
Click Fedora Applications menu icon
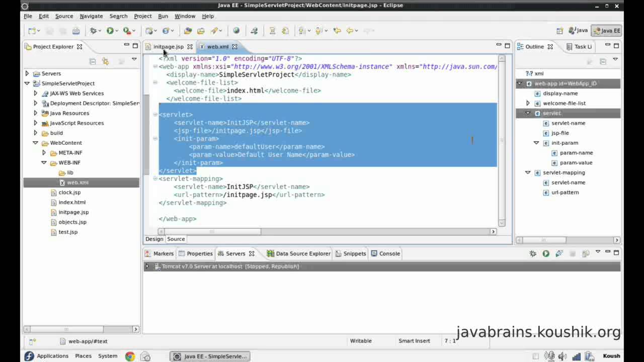29,356
